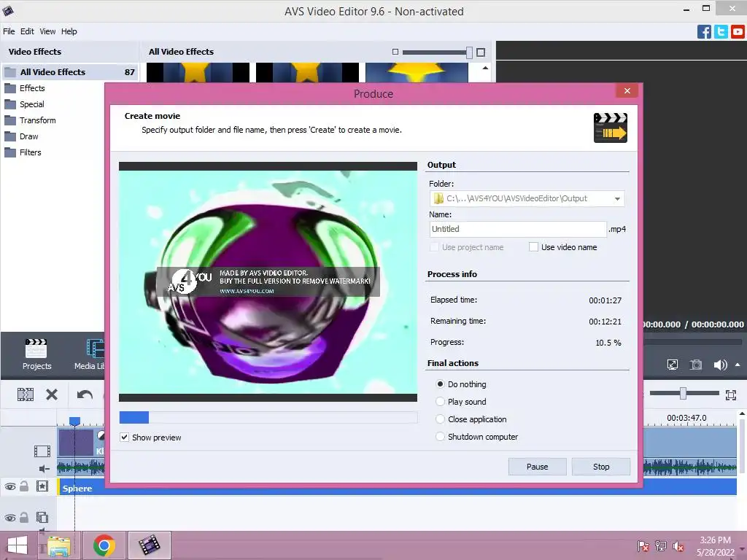Select the Do nothing radio button
The image size is (747, 560).
coord(440,384)
